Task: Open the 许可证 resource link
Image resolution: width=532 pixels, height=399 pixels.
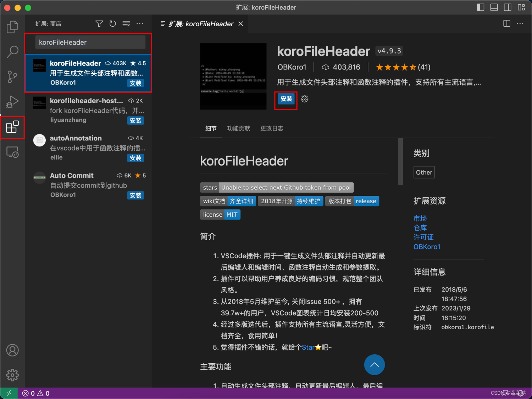Action: (423, 237)
